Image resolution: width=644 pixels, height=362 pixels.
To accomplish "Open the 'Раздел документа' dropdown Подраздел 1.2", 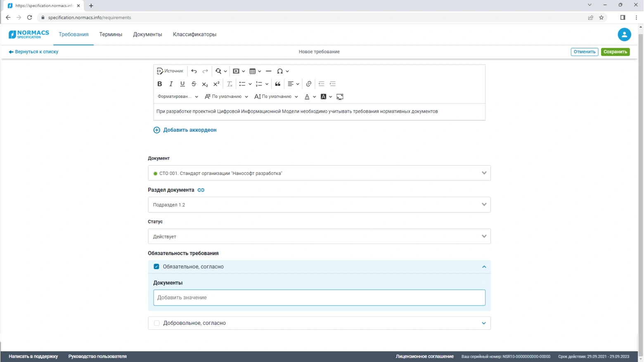I will tap(319, 205).
